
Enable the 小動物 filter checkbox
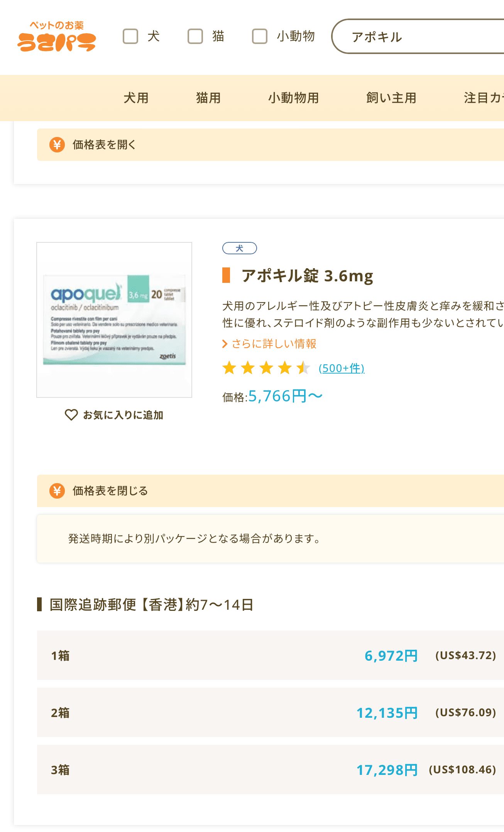coord(260,36)
